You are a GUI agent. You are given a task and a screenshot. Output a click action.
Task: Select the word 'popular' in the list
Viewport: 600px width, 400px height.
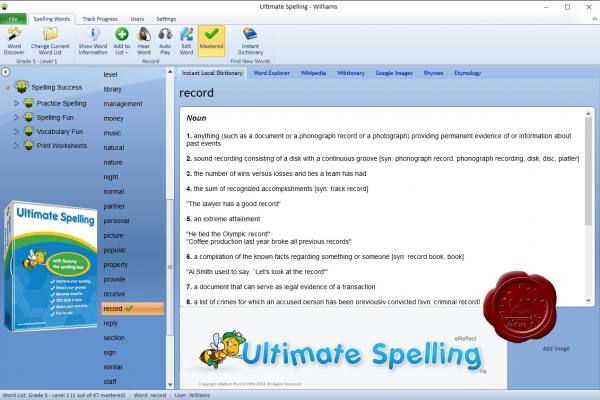114,250
